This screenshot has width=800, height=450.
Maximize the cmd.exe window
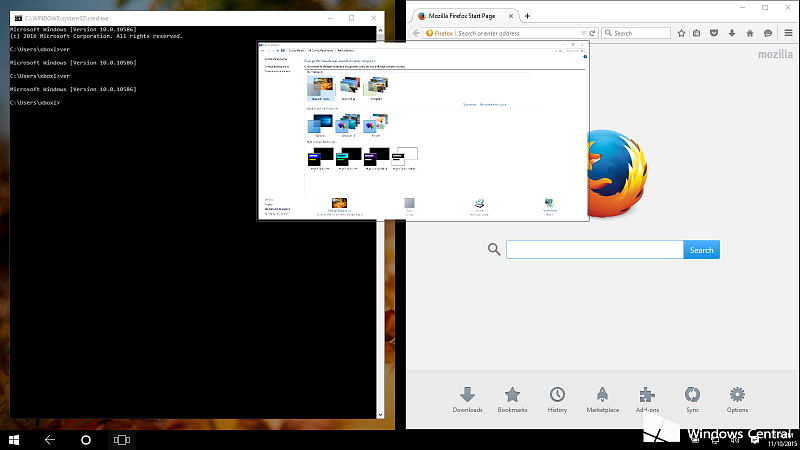(x=352, y=18)
